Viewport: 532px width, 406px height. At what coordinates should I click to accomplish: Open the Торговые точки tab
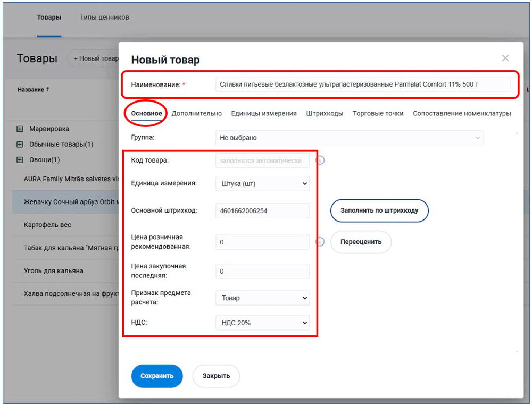click(x=378, y=114)
